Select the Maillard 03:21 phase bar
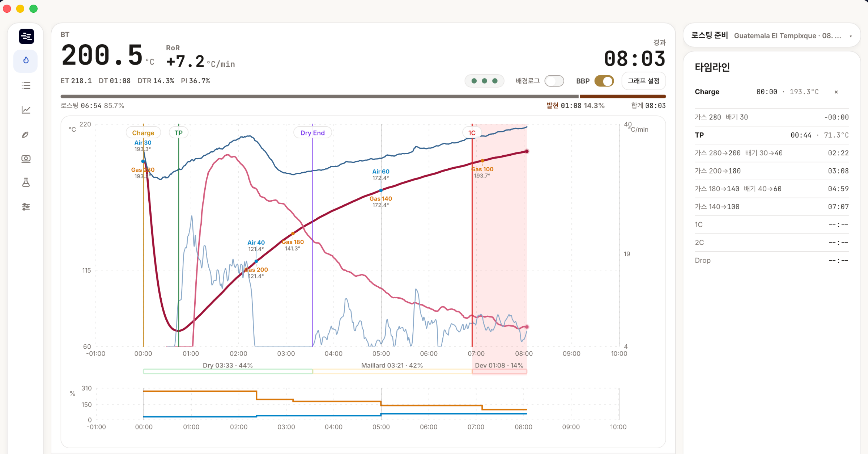The height and width of the screenshot is (454, 868). [x=392, y=371]
